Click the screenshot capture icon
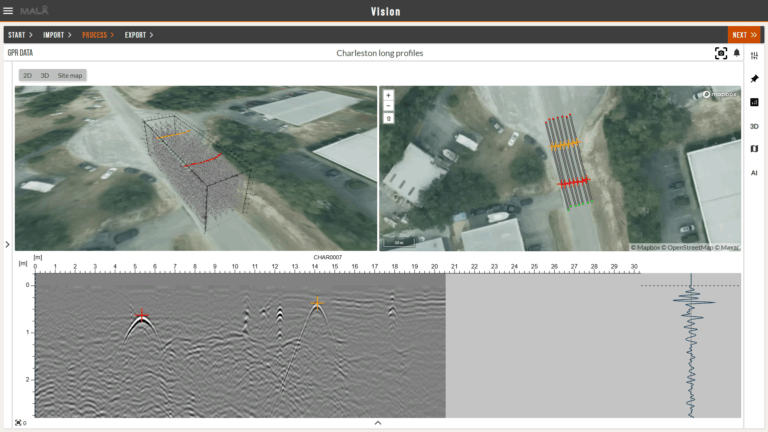 tap(720, 53)
